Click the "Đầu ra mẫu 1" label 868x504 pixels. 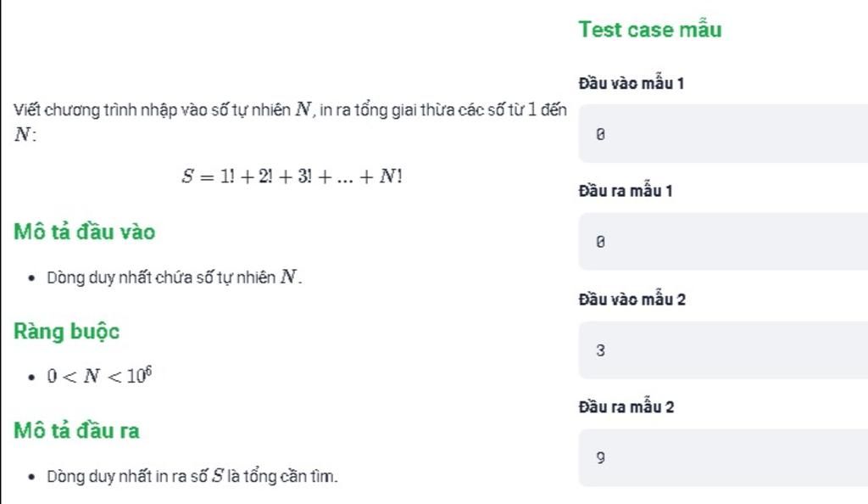[626, 191]
